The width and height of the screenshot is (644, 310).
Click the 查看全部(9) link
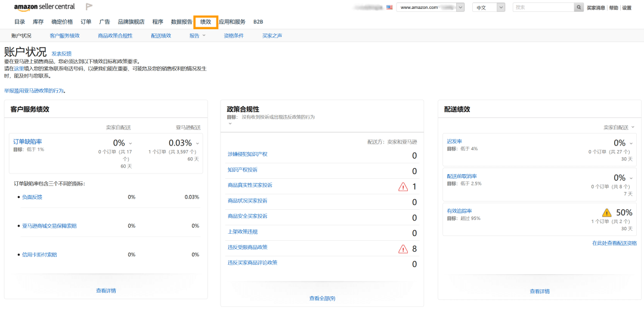click(322, 298)
